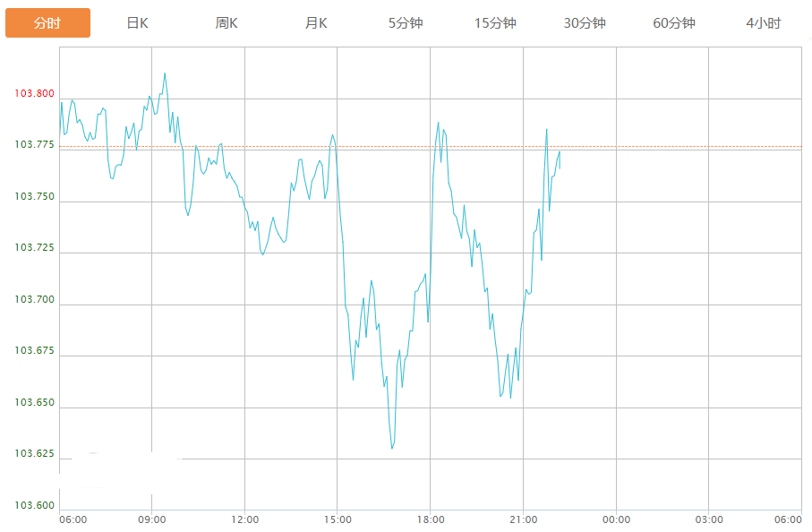Click the lowest trough of the price line

click(x=392, y=448)
